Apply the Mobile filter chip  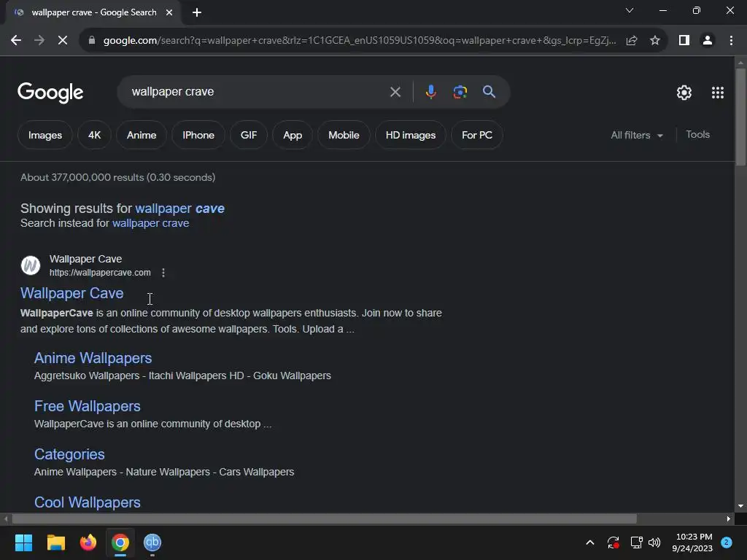click(x=344, y=135)
